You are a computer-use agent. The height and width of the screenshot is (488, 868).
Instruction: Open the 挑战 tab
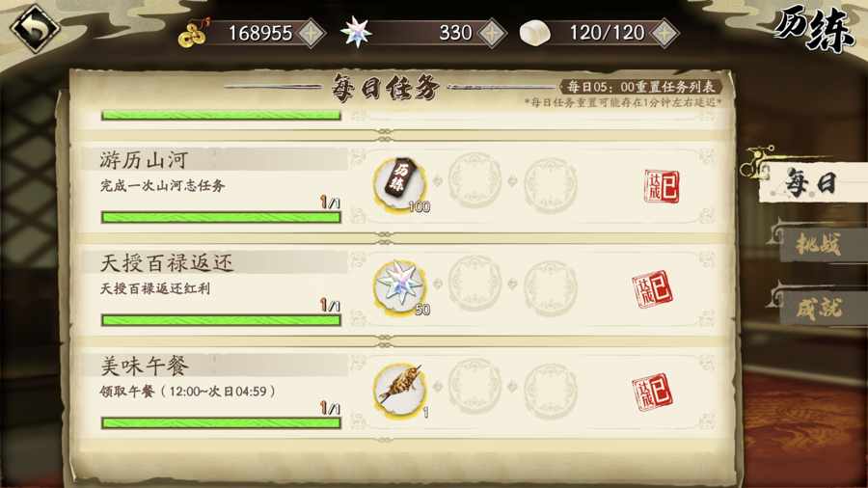click(818, 244)
